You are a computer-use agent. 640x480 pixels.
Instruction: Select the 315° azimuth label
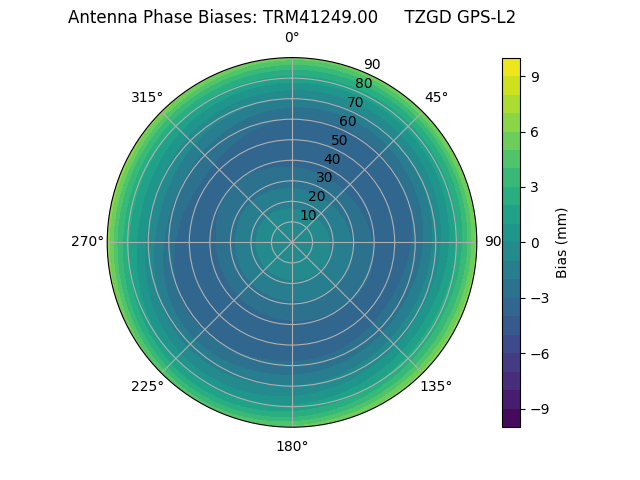[147, 97]
